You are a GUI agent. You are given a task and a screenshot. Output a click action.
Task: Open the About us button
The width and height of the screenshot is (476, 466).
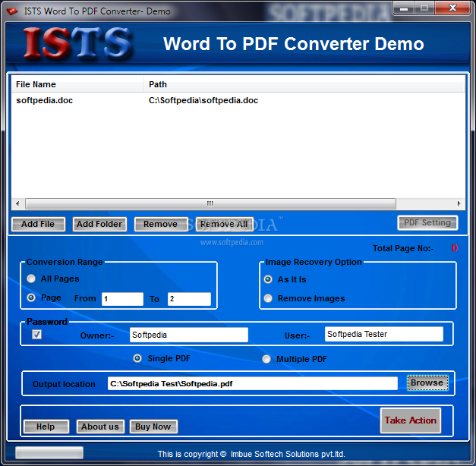point(100,427)
